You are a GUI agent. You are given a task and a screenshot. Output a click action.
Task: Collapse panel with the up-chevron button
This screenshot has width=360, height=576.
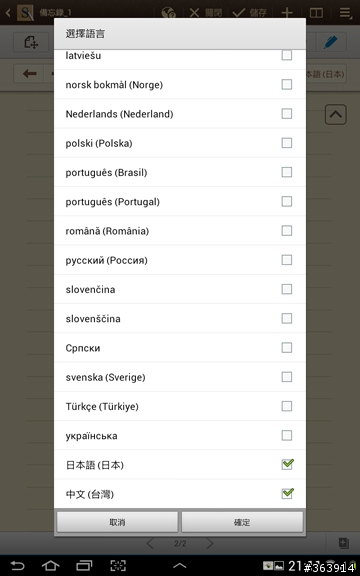336,115
